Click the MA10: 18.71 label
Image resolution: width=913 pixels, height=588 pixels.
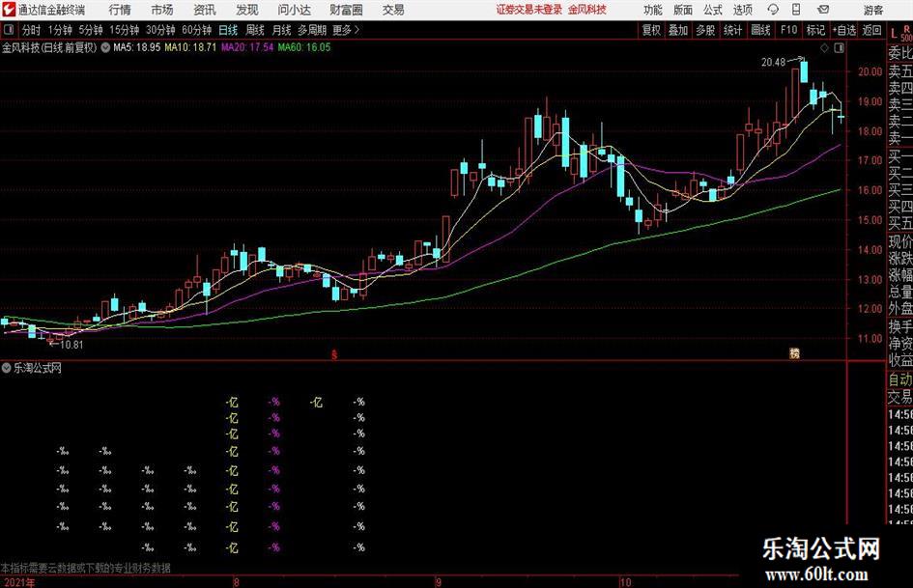[190, 47]
